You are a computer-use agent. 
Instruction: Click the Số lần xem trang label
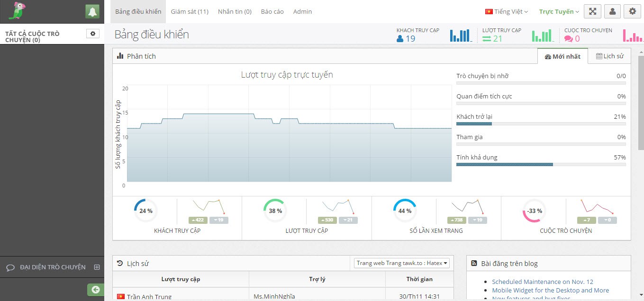(436, 230)
